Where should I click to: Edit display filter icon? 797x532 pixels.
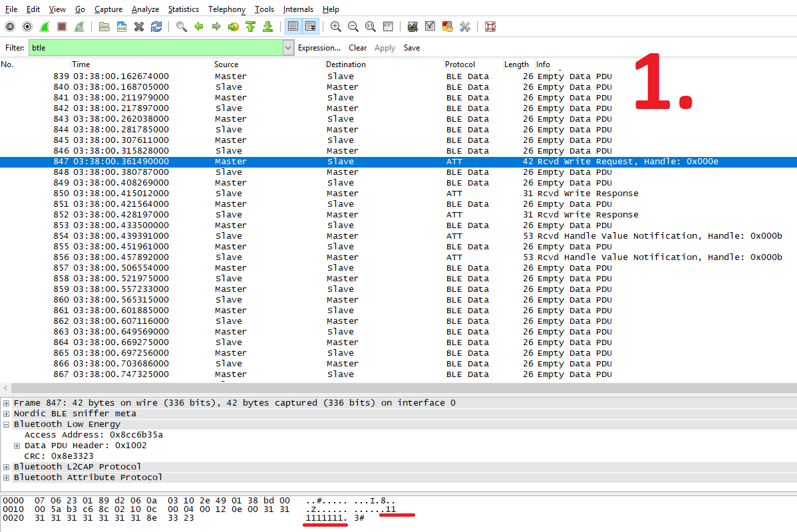pyautogui.click(x=430, y=27)
